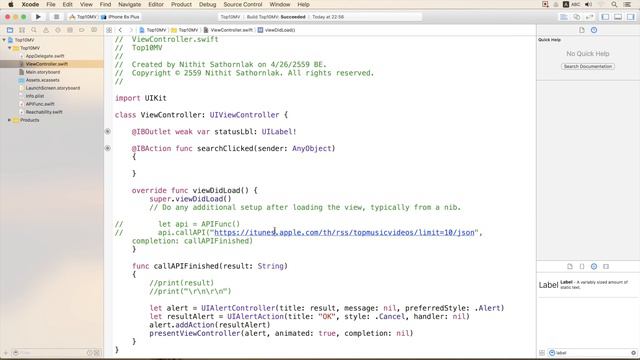Switch to the Standard editor

click(x=564, y=17)
